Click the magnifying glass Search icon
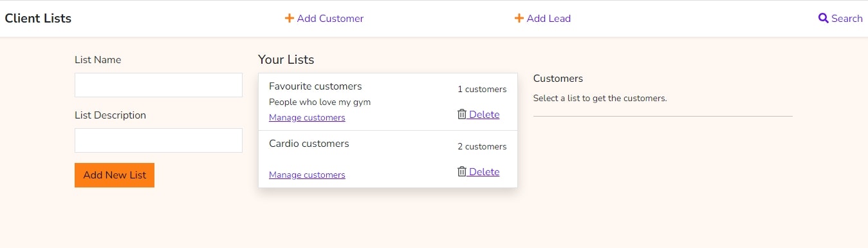 [x=823, y=19]
